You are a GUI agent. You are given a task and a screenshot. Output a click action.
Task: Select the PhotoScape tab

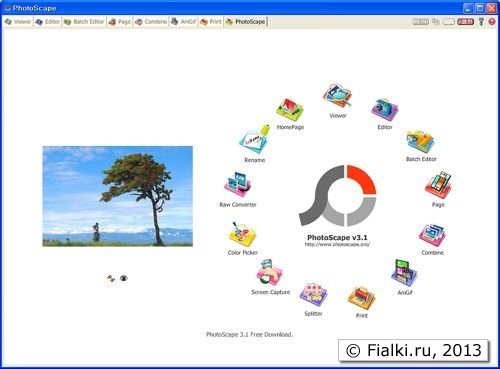246,22
